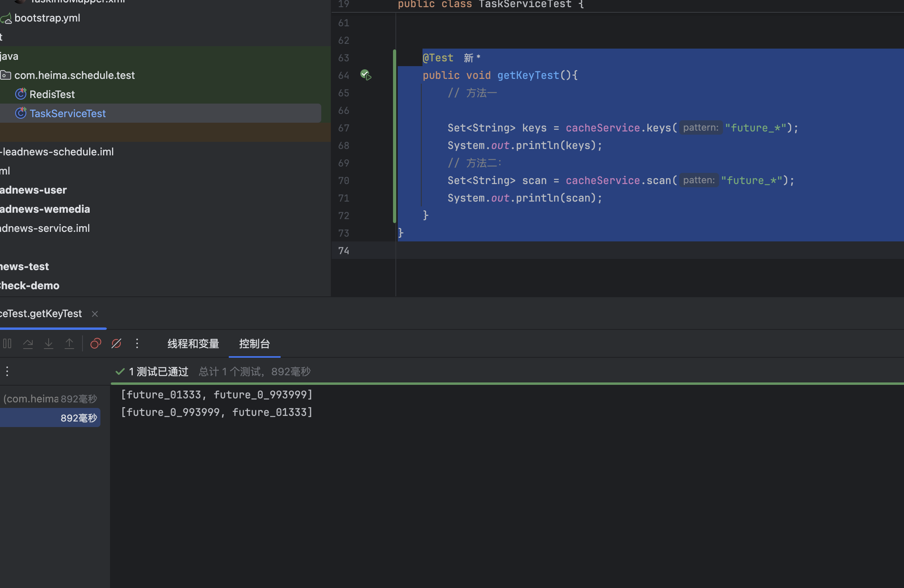Click the System.out.println(keys) statement

click(x=525, y=145)
